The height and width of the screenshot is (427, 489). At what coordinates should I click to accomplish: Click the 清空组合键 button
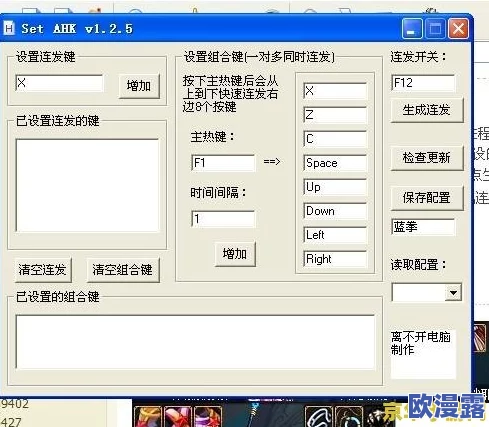(x=123, y=270)
